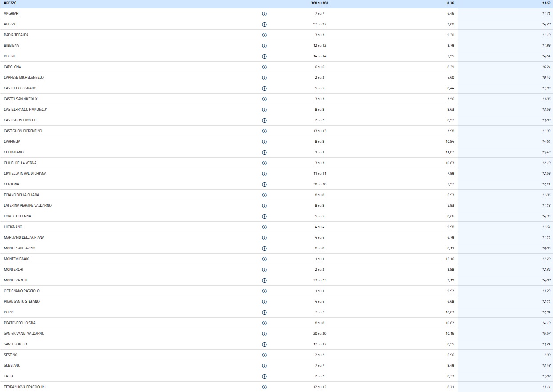553x392 pixels.
Task: Click the 13,63 total in header row
Action: [x=546, y=3]
